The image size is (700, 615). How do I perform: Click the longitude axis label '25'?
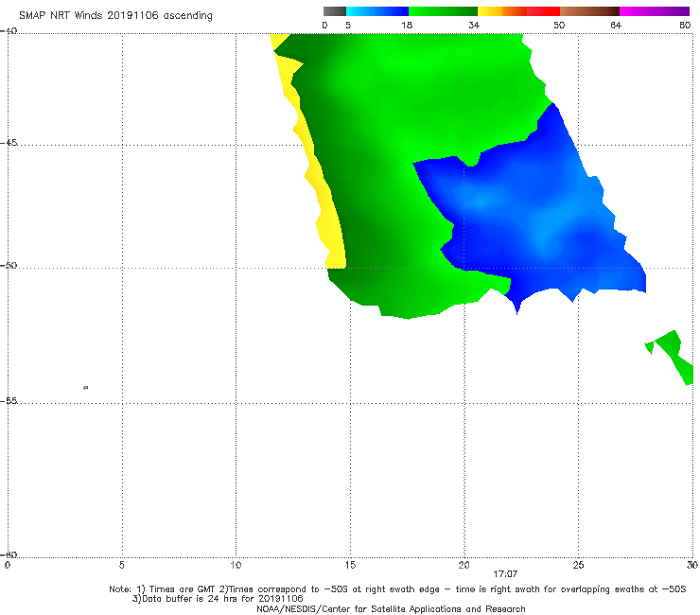(x=578, y=566)
